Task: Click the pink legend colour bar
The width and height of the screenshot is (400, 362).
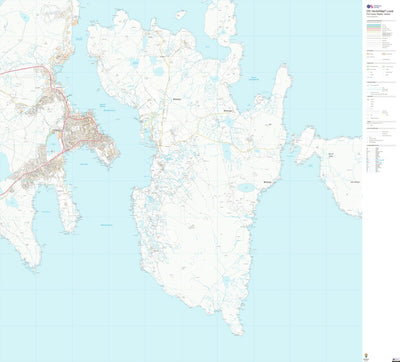Action: 374,29
